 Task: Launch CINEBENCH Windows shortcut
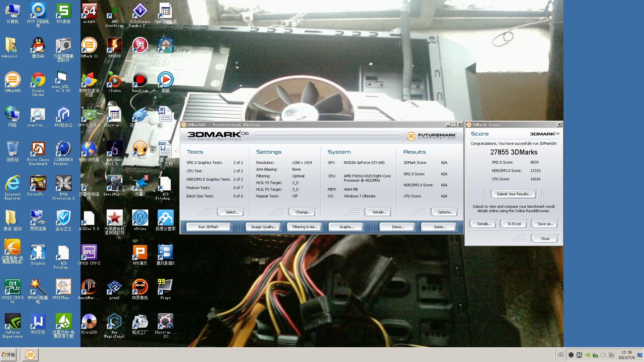(x=63, y=153)
